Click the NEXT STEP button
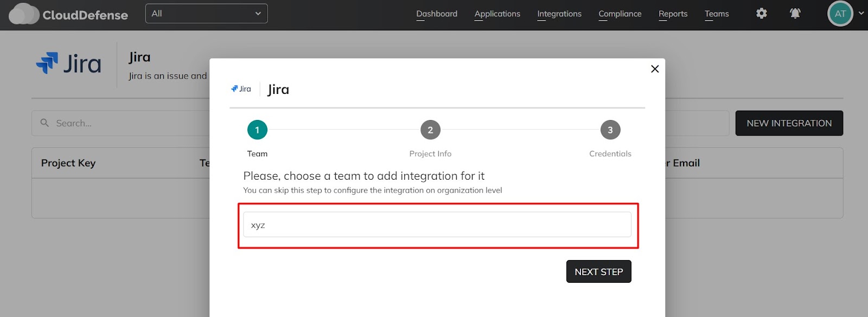The image size is (868, 317). click(x=599, y=271)
